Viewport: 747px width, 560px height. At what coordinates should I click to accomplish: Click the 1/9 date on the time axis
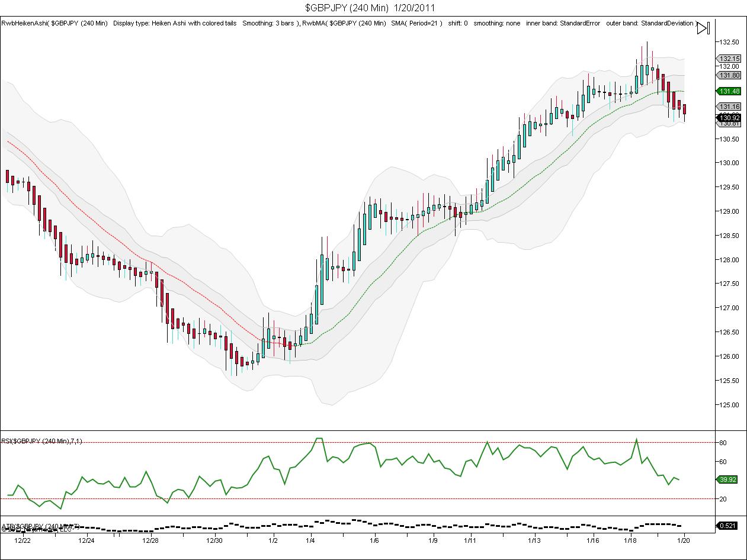coord(433,540)
